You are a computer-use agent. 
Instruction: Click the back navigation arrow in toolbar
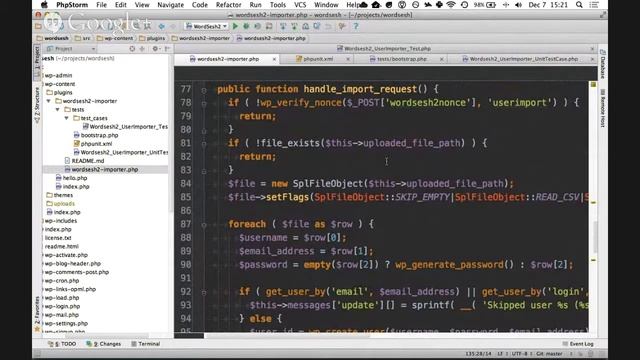coord(162,26)
